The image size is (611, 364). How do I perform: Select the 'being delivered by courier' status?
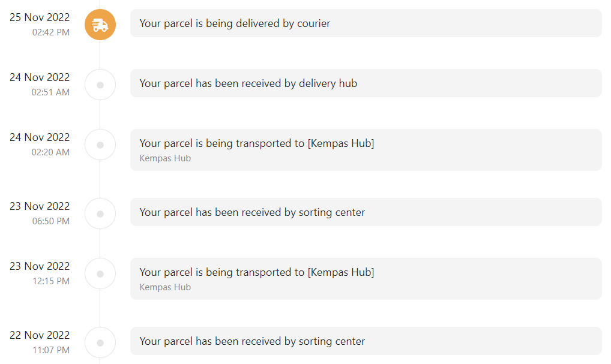(x=366, y=23)
